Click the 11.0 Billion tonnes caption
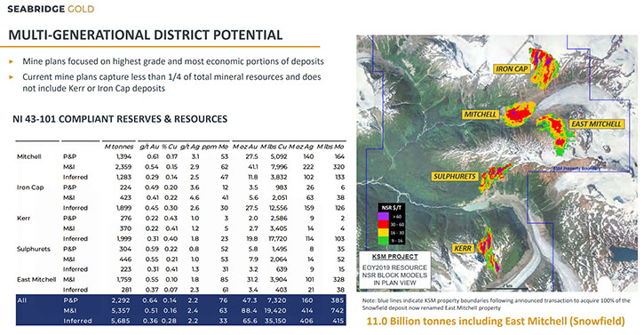 [x=496, y=321]
